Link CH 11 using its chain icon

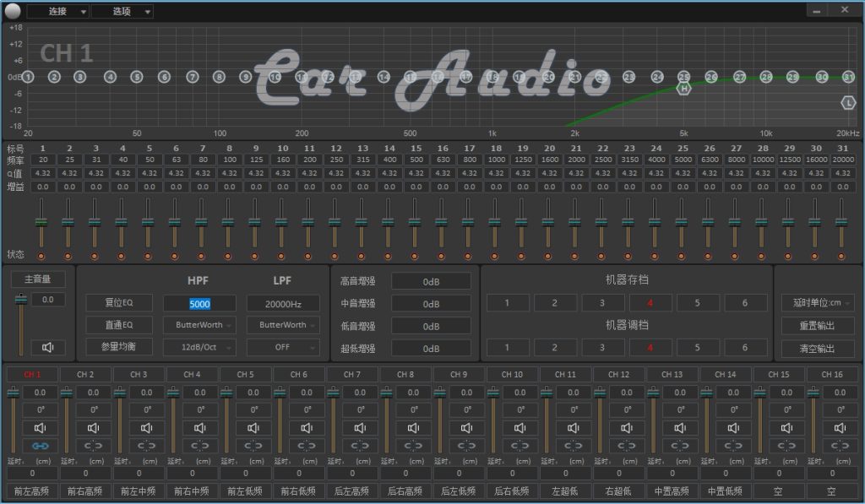[x=574, y=446]
